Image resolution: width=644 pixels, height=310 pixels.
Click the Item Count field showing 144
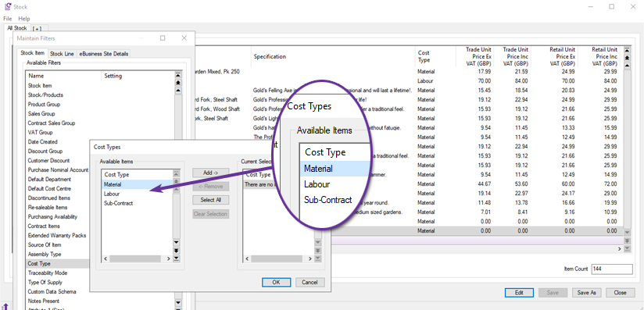[611, 269]
